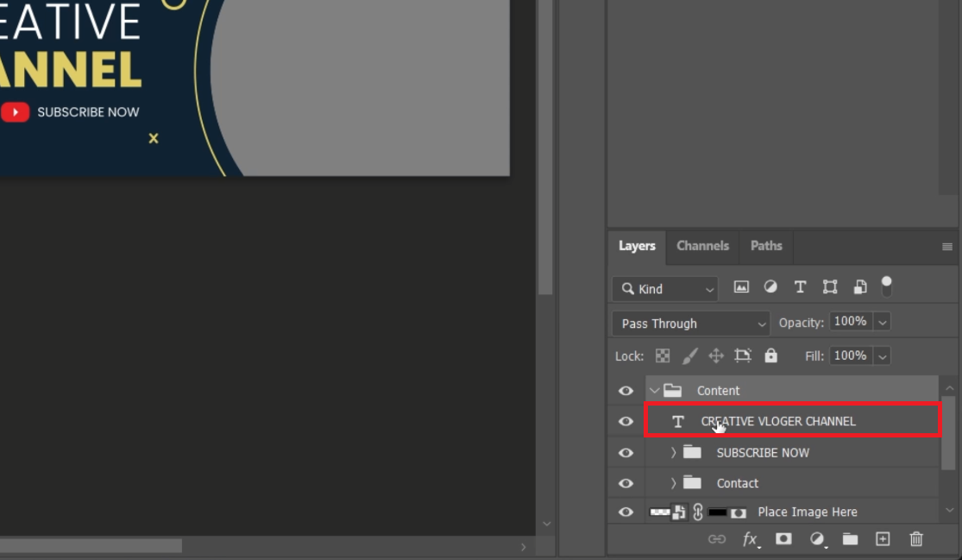The width and height of the screenshot is (962, 560).
Task: Open Layers panel menu icon
Action: point(947,247)
